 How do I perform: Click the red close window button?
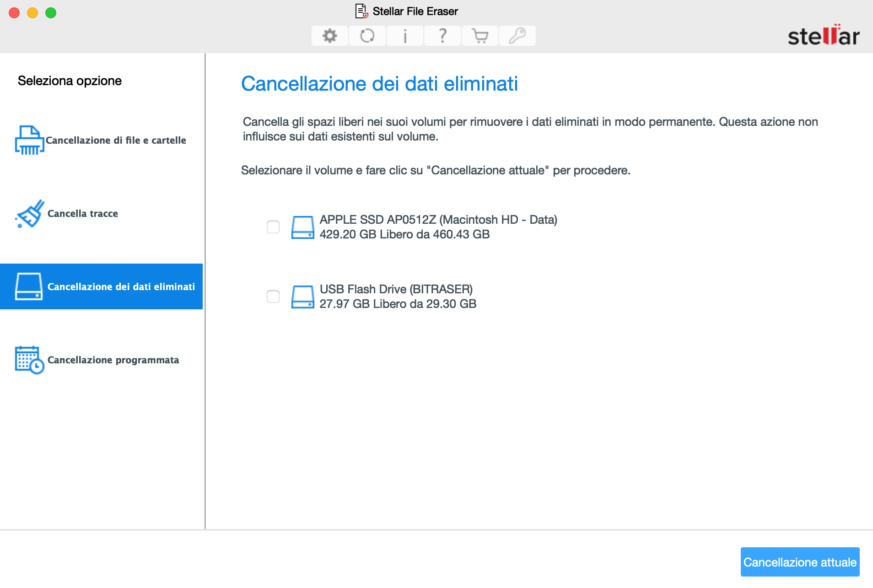[x=14, y=13]
